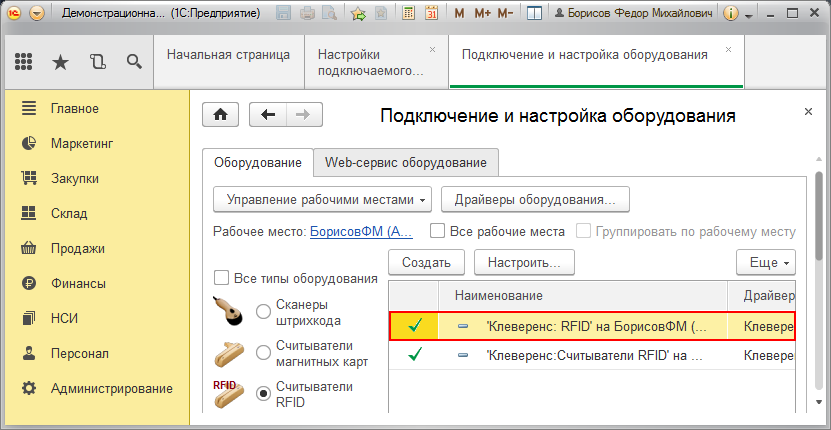Open the Print preview icon

(330, 14)
